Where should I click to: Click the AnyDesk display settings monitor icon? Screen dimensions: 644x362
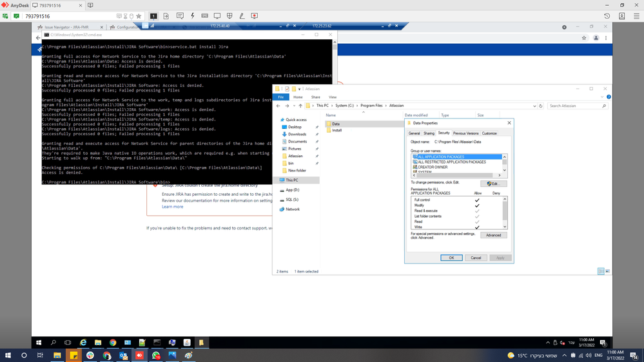pos(217,16)
